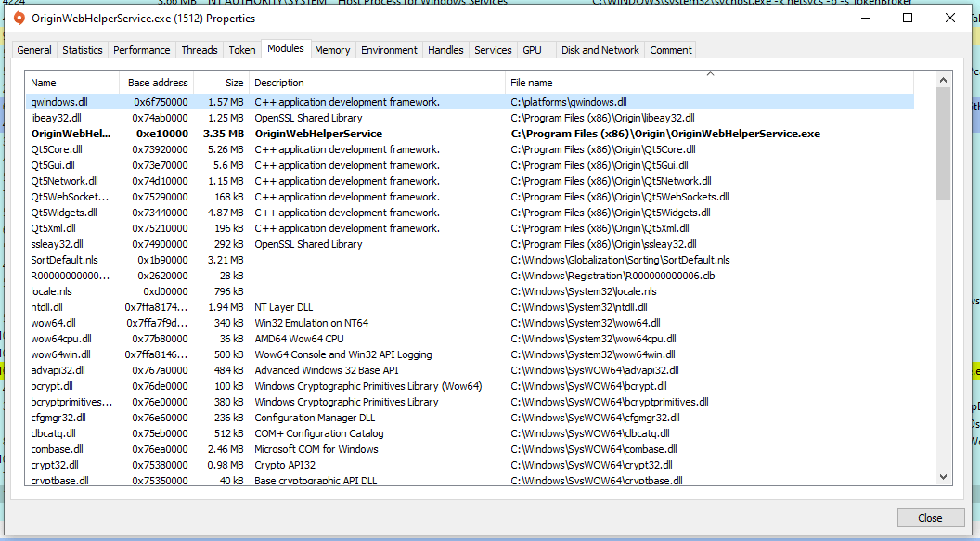Sort modules by Name column header
The image size is (980, 541).
71,83
